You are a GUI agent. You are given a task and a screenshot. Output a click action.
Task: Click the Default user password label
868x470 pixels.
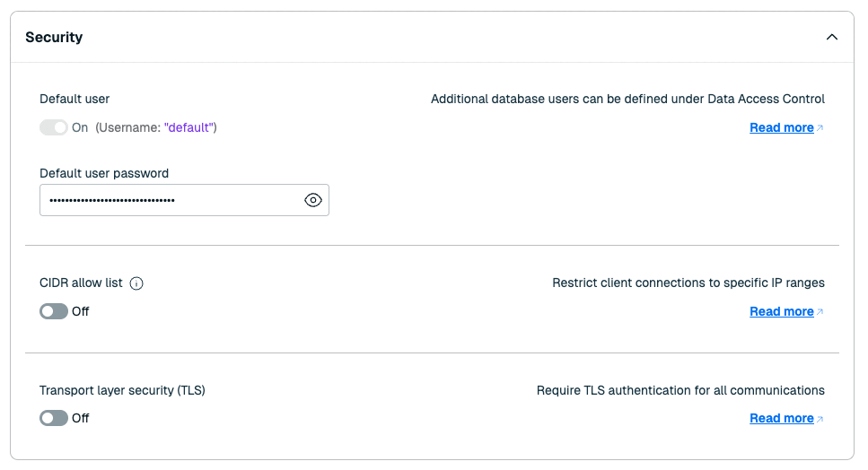tap(104, 173)
